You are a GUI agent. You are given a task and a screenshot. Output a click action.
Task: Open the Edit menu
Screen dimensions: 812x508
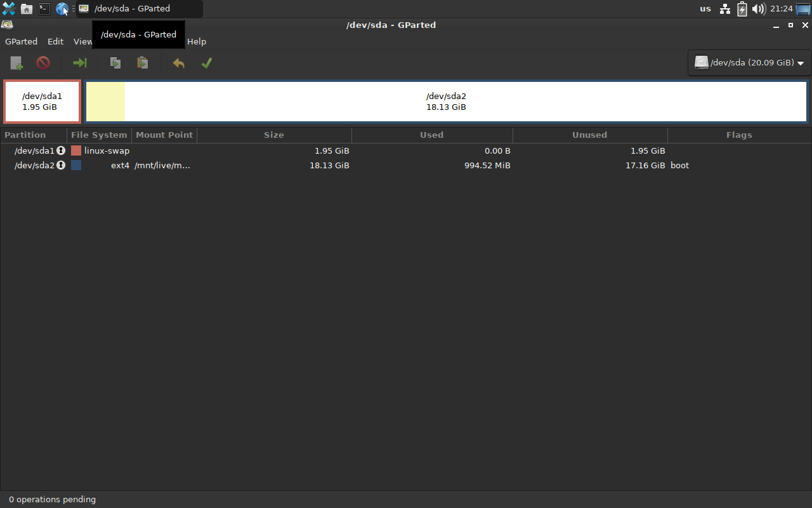click(55, 41)
